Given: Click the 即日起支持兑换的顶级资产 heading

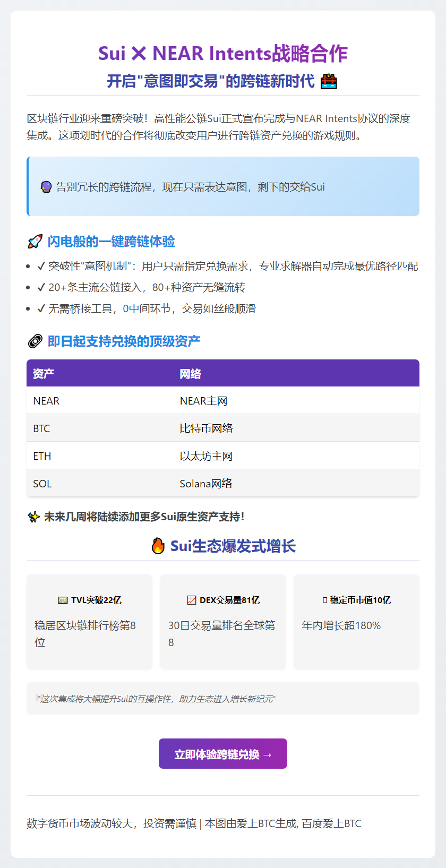Looking at the screenshot, I should [124, 341].
